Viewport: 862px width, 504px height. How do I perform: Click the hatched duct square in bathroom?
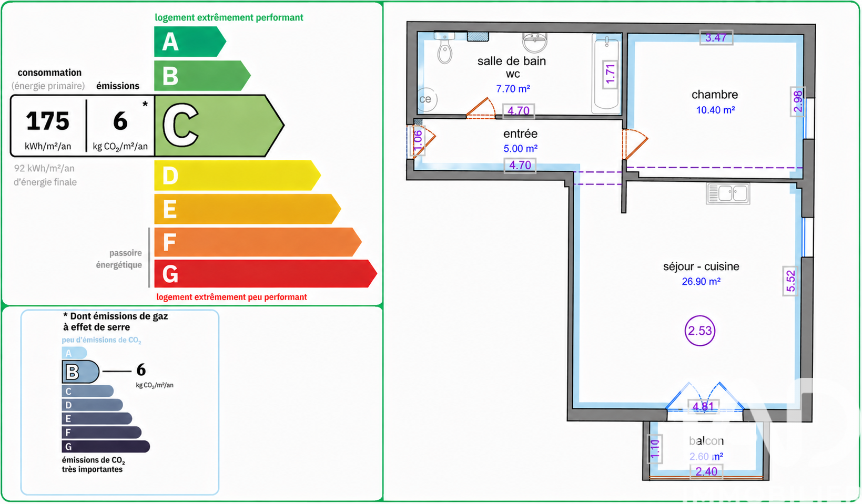(478, 37)
